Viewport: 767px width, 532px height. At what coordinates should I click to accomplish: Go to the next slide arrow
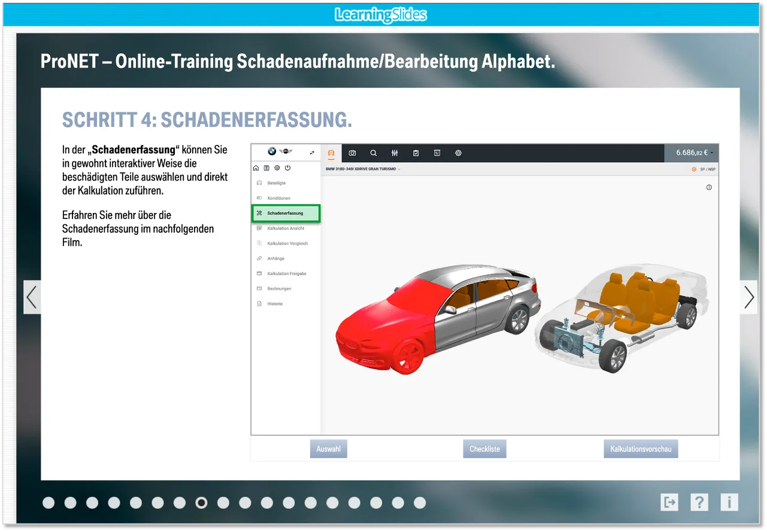coord(749,297)
